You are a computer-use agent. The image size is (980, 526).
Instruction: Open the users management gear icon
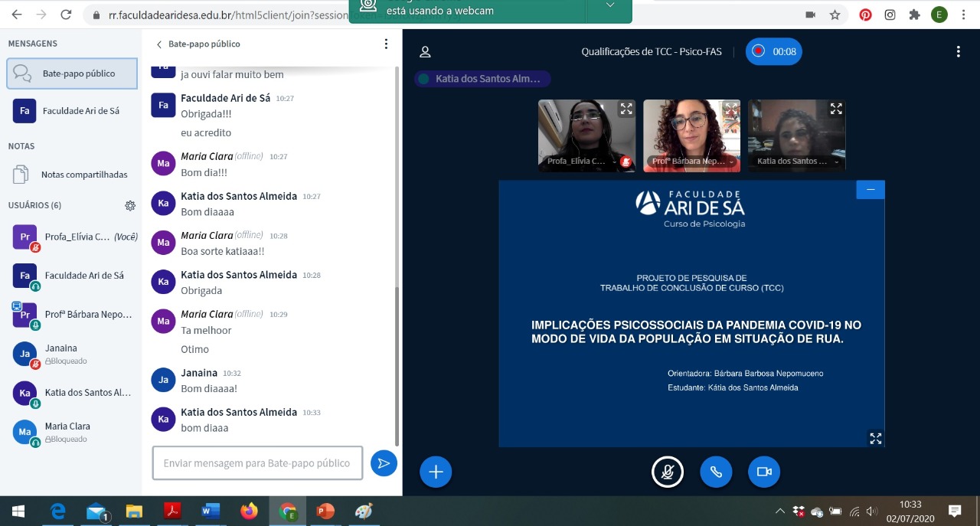click(130, 205)
